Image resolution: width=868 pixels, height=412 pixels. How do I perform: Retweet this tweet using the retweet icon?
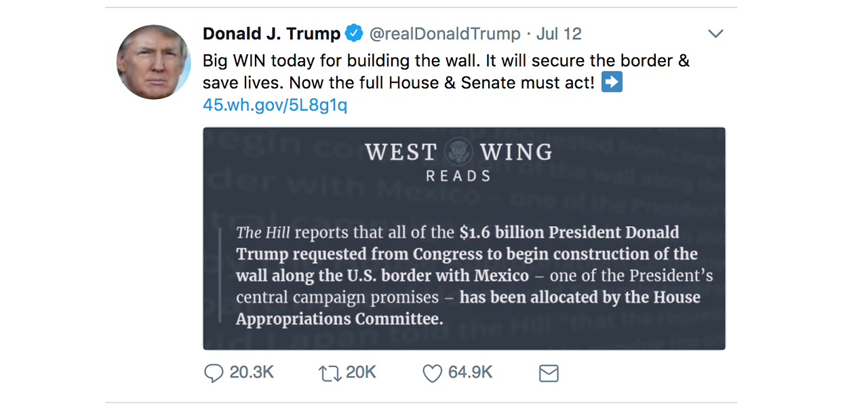[329, 373]
